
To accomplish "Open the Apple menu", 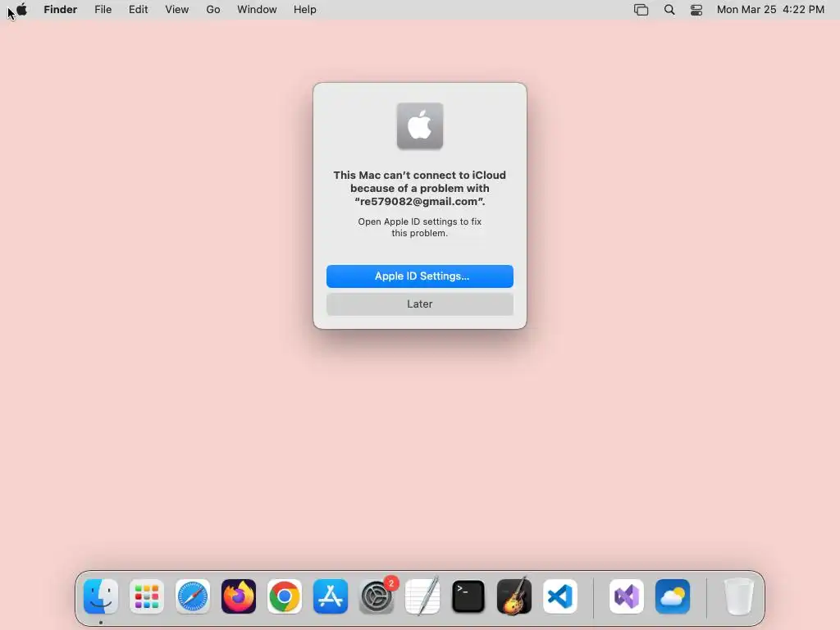I will [x=21, y=10].
